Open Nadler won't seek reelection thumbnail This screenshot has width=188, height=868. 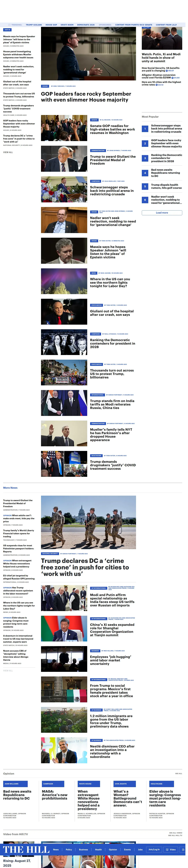coord(64,220)
